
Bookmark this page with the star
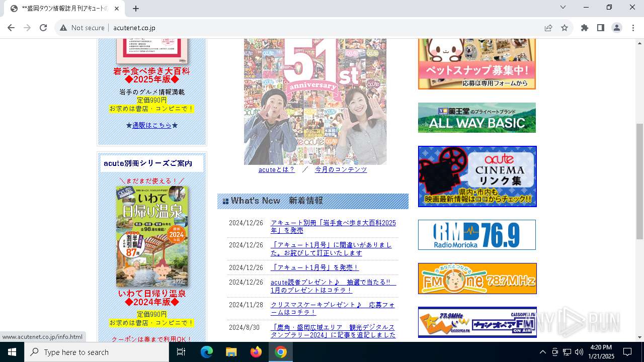[x=565, y=28]
